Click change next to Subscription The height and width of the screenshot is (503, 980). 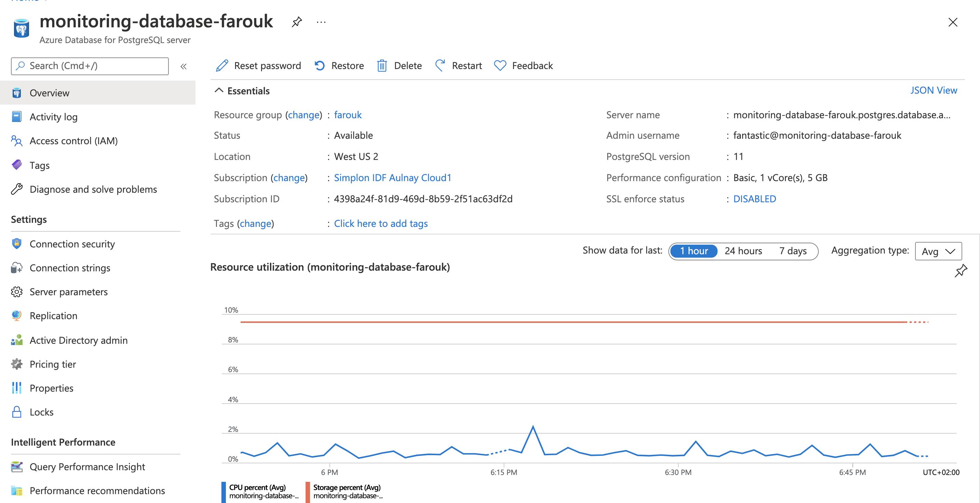(289, 178)
